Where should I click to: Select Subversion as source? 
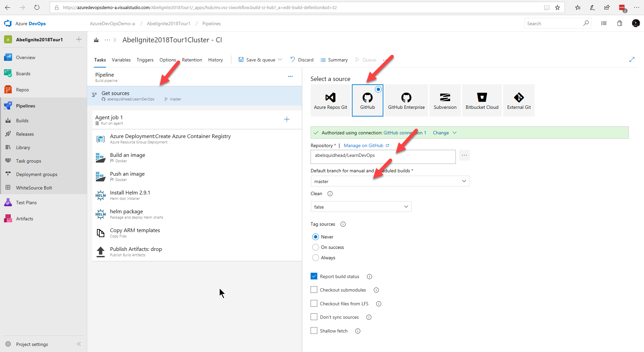[x=445, y=100]
